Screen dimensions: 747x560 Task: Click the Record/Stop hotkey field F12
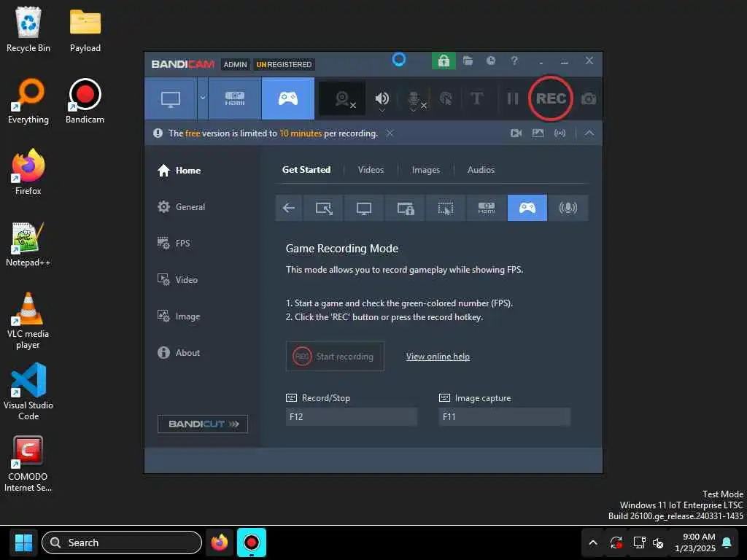point(352,417)
